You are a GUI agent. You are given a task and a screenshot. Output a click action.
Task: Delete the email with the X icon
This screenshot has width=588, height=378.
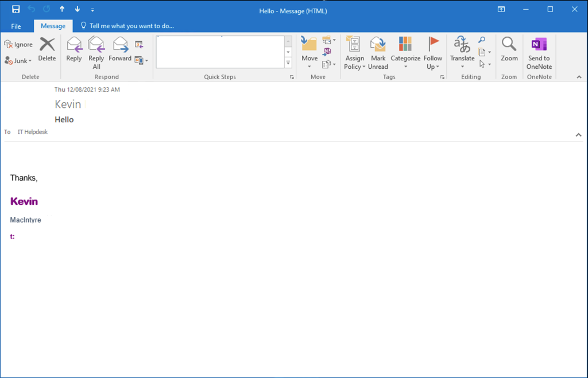tap(47, 45)
